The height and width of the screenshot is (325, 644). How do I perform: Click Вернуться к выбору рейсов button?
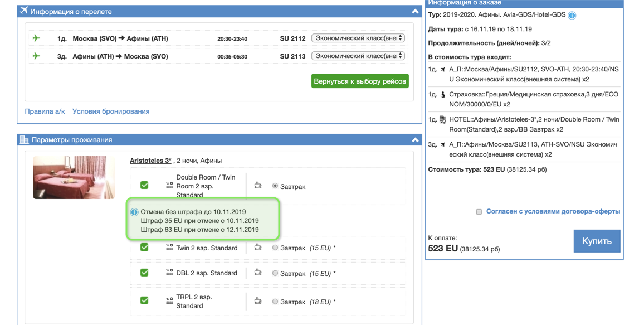(360, 81)
